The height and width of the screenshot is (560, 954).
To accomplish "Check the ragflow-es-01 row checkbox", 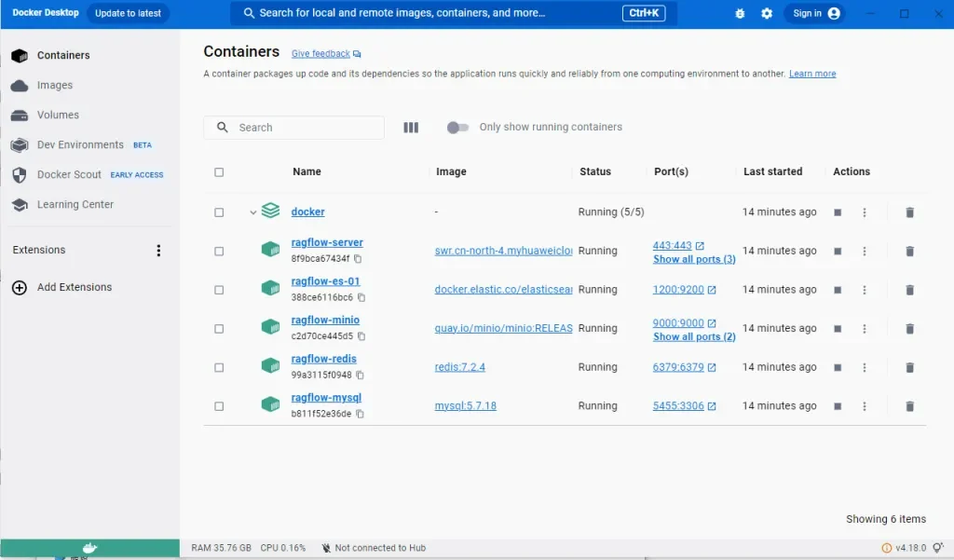I will 219,291.
